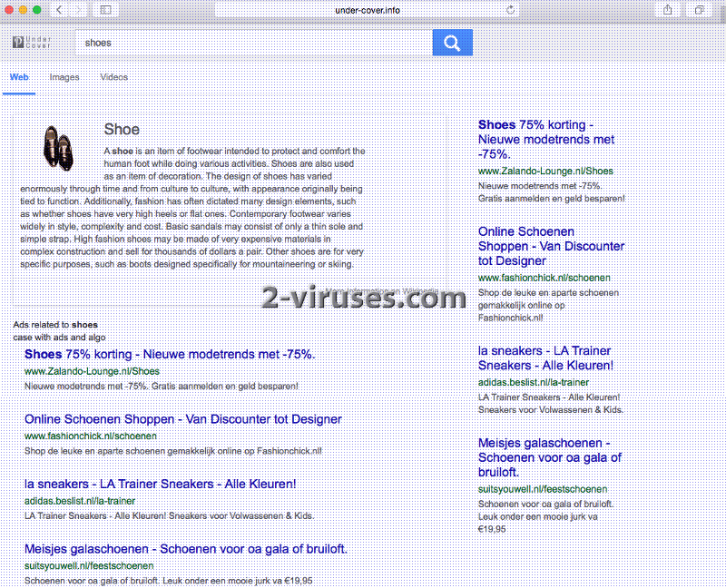Click main-column adidas.beslist.nl/la-trainer URL
This screenshot has width=726, height=588.
80,501
